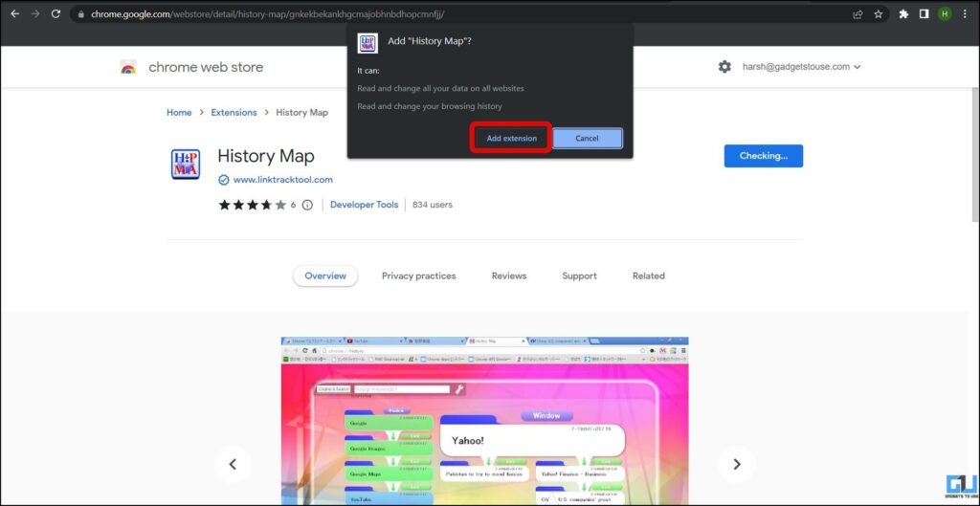The image size is (980, 506).
Task: Click the History Map breadcrumb text
Action: tap(301, 113)
